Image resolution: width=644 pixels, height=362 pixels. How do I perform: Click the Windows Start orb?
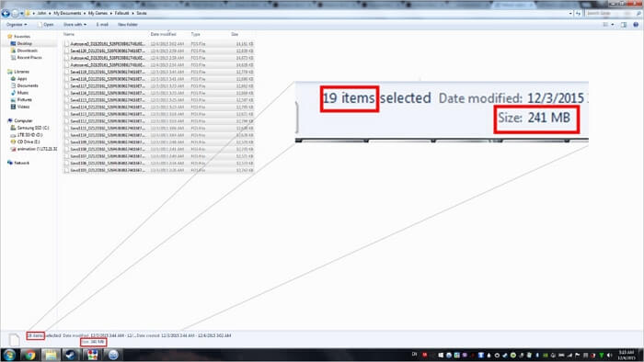coord(9,355)
